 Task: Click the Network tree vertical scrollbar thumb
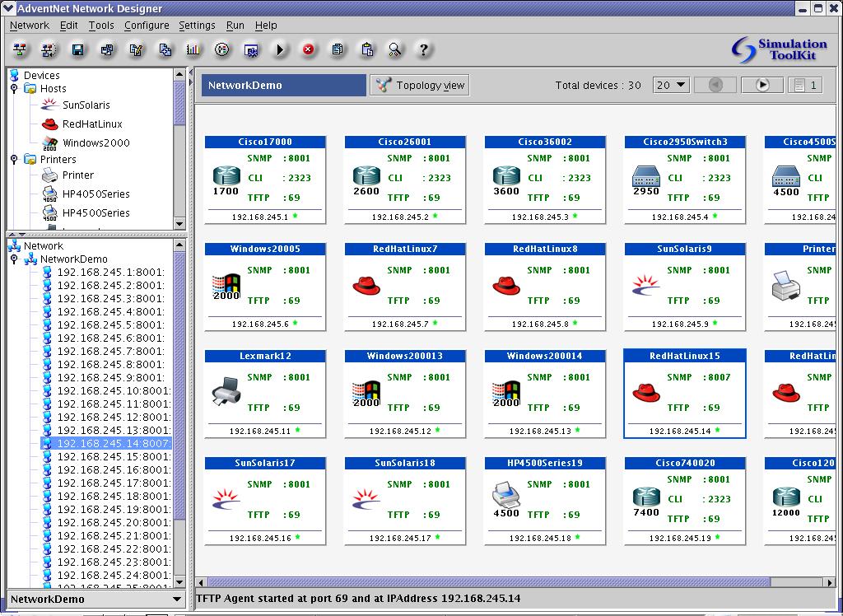pos(179,387)
